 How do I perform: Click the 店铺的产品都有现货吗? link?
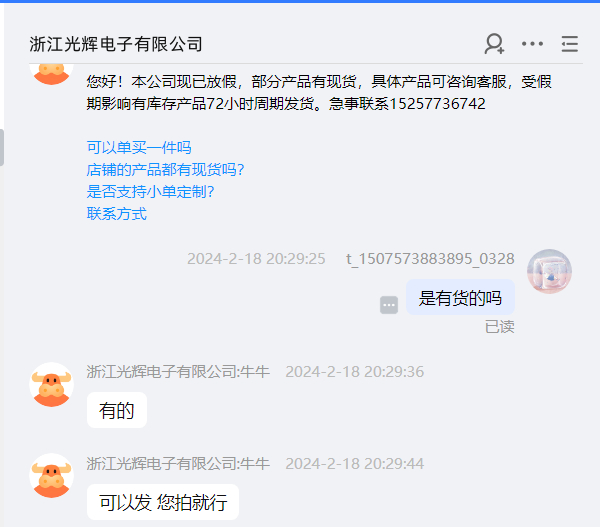click(x=165, y=170)
